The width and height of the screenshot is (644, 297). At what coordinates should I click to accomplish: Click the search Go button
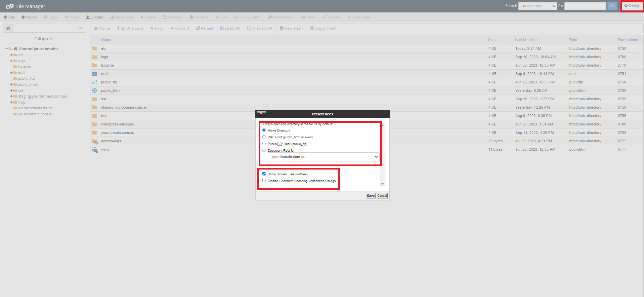point(612,6)
